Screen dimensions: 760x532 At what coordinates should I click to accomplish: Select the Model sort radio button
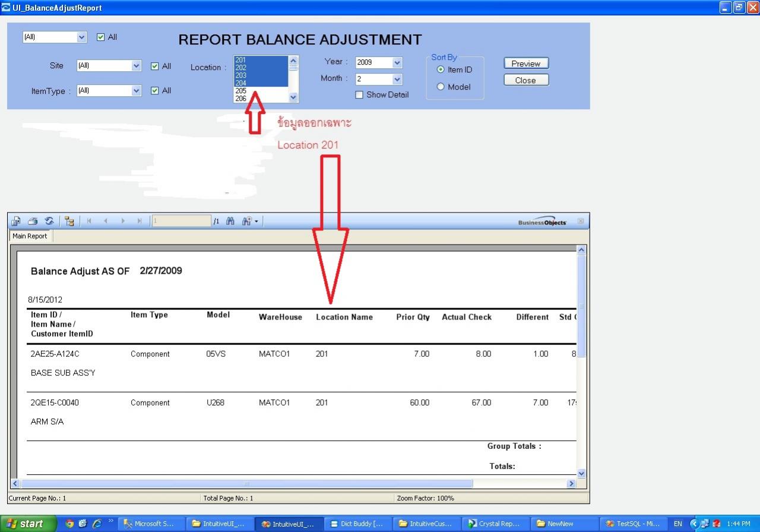click(441, 87)
